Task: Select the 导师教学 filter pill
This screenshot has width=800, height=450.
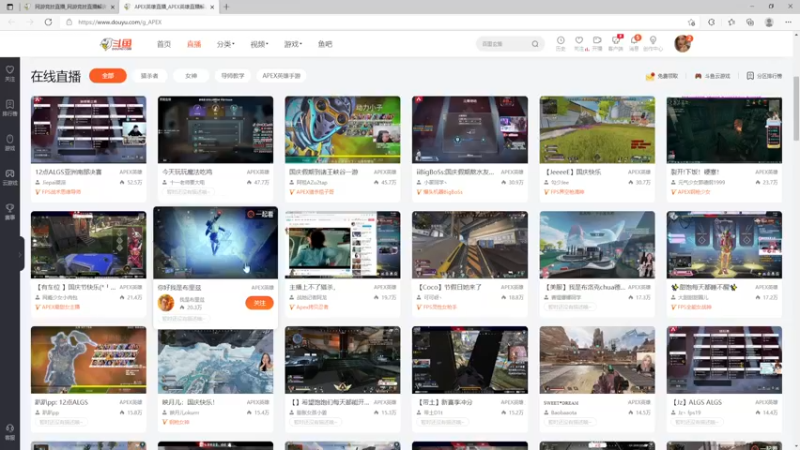Action: pos(233,76)
